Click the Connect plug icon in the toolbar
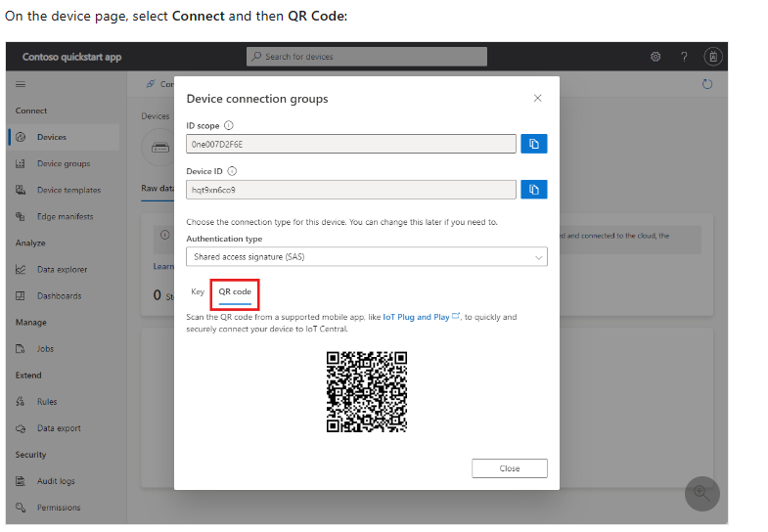Viewport: 768px width, 532px height. coord(151,84)
